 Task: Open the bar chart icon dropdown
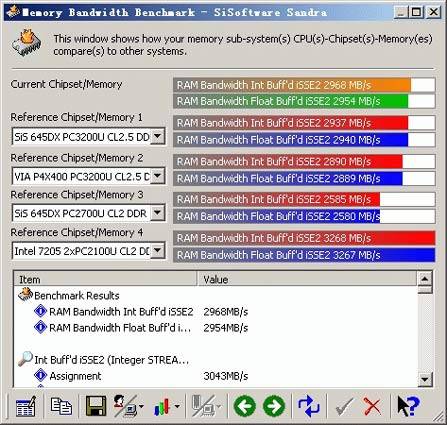coord(177,406)
